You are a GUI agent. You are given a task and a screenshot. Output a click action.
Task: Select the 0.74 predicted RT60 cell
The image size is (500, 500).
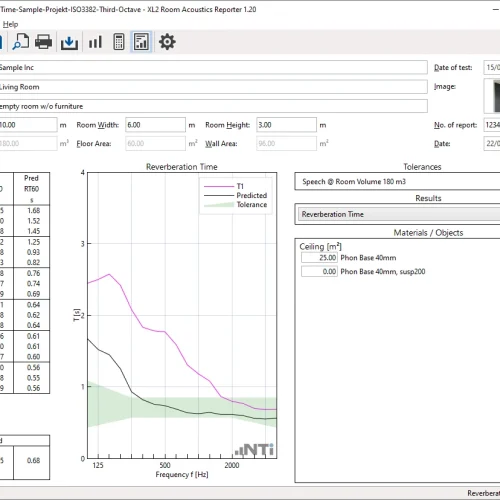33,284
